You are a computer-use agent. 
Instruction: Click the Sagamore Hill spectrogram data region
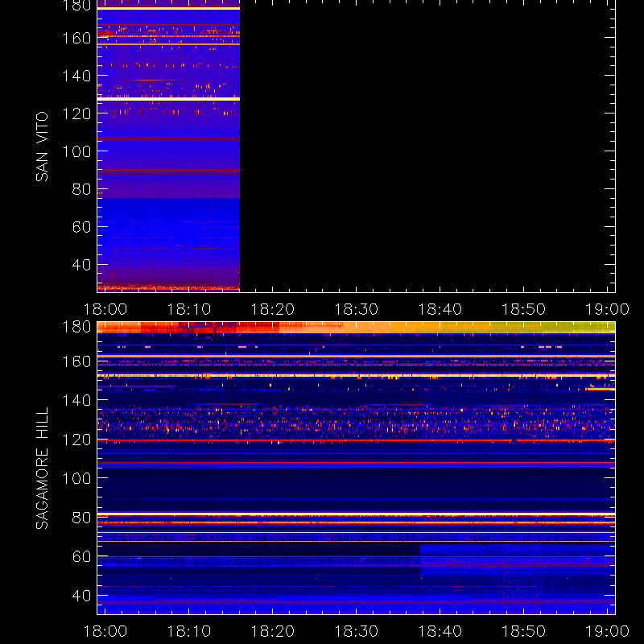356,468
